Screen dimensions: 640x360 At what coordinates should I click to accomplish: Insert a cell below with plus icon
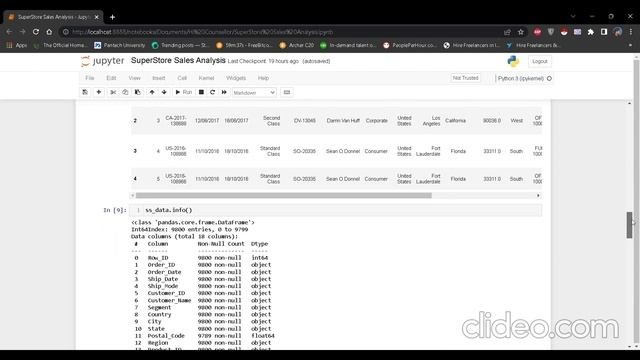(99, 92)
